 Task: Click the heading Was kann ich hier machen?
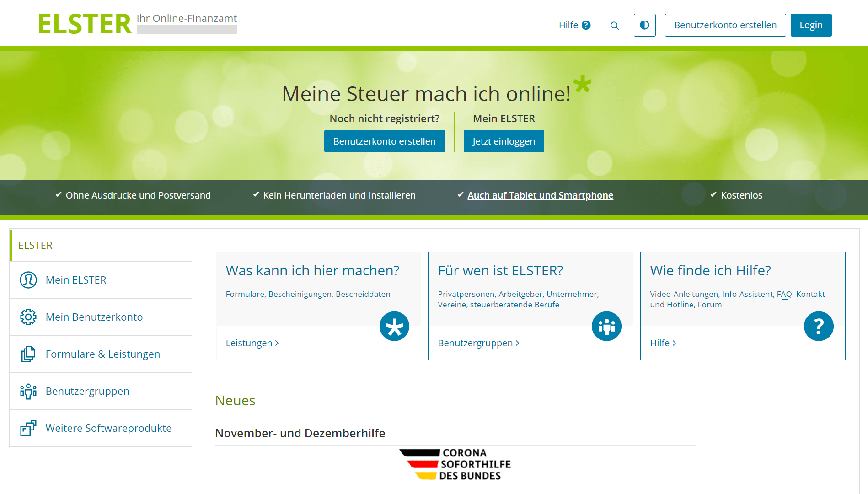click(x=313, y=270)
